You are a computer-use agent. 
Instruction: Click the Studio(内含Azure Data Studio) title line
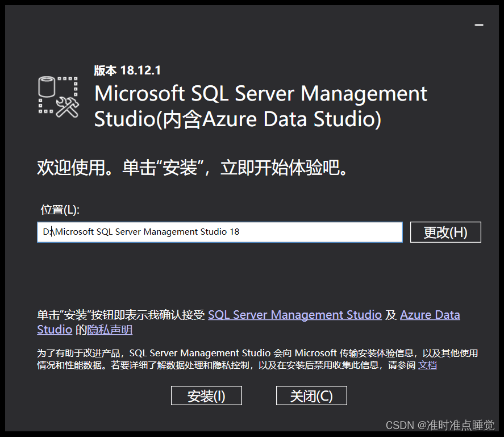click(x=238, y=120)
